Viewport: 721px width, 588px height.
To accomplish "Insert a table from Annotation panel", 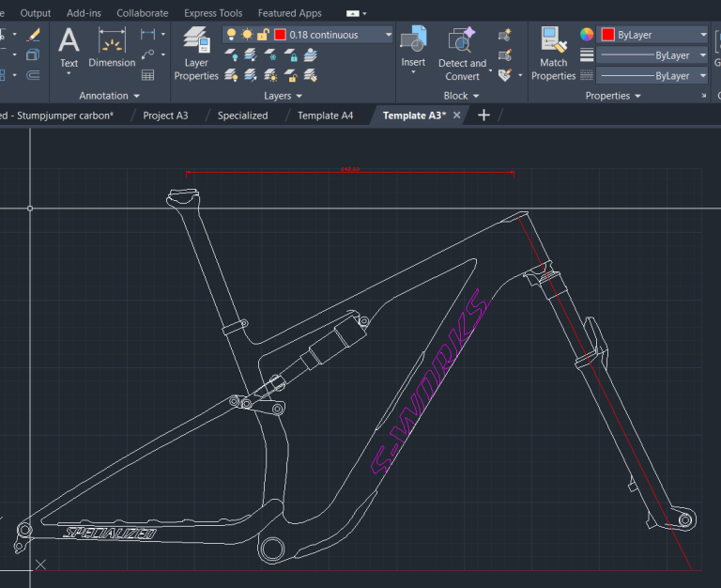I will point(148,74).
